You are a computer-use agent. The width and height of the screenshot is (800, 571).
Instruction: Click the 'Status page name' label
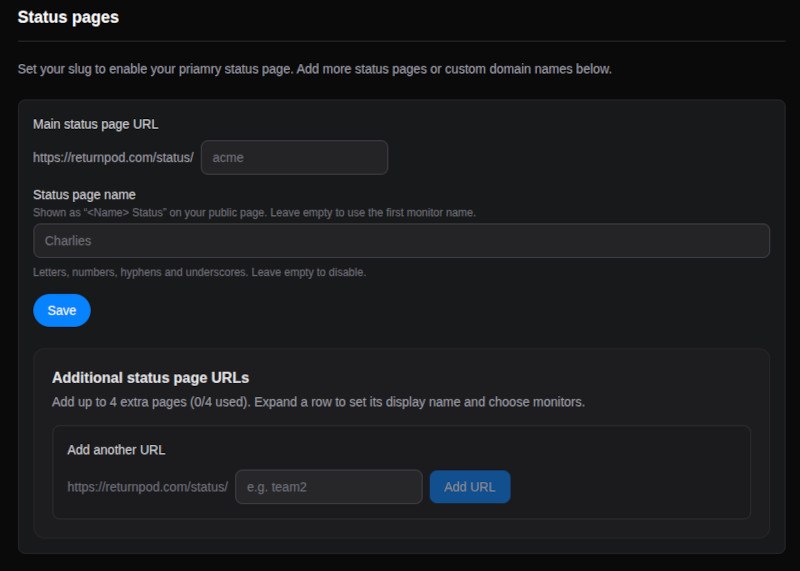point(84,194)
